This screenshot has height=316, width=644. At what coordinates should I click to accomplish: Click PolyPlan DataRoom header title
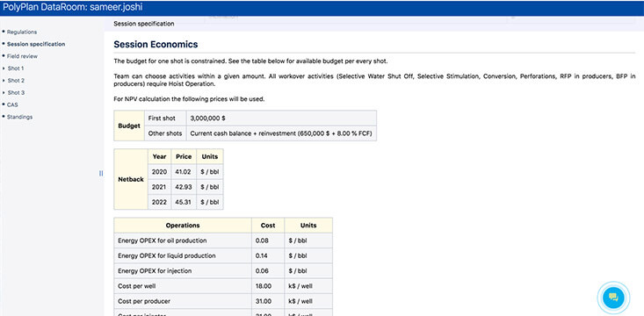tap(73, 8)
